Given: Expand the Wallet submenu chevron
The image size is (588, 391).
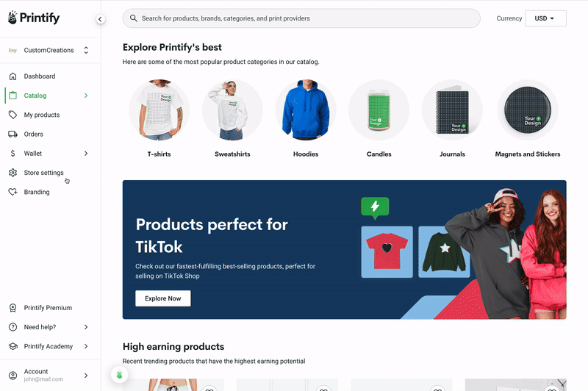Looking at the screenshot, I should 86,154.
